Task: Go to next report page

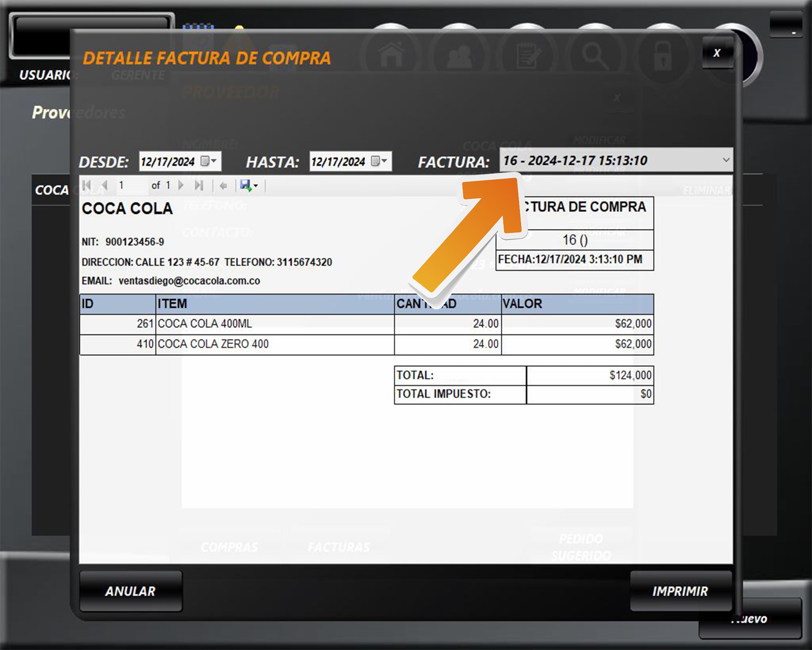Action: (181, 186)
